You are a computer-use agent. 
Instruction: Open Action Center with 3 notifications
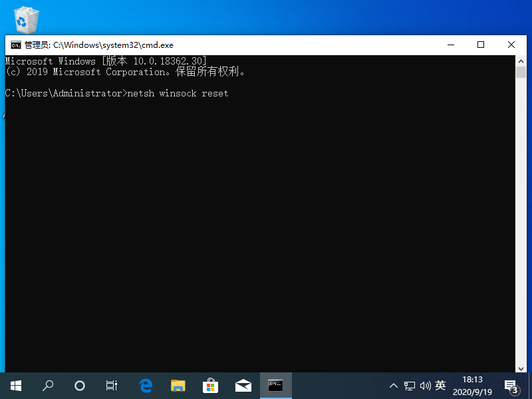coord(511,386)
